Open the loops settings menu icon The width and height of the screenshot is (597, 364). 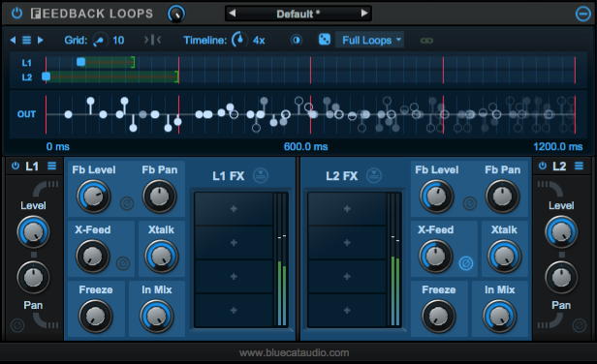tap(26, 40)
